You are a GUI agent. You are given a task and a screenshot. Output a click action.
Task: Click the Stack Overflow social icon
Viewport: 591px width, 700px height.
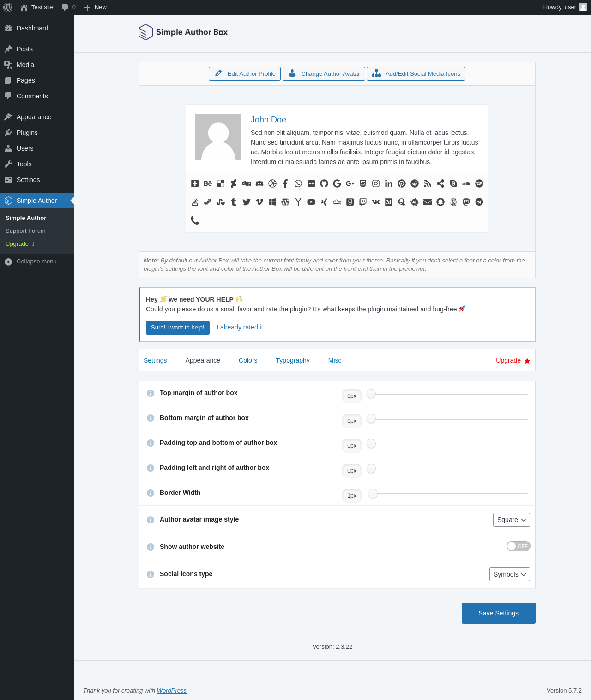click(195, 202)
